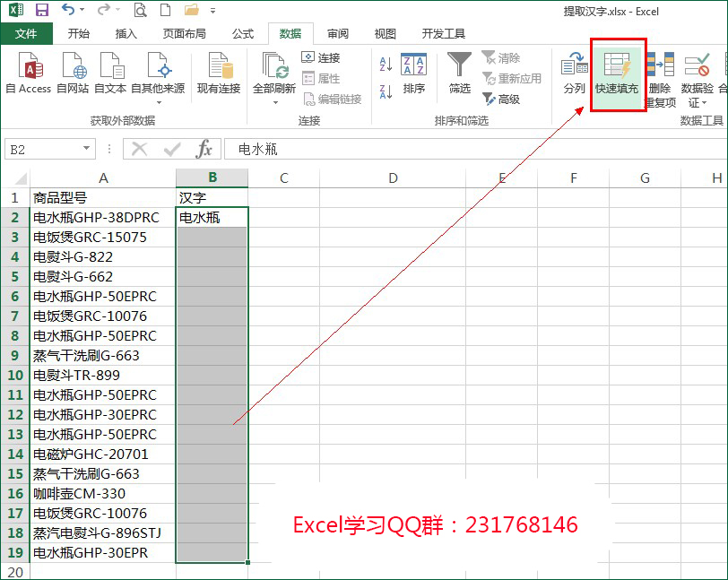This screenshot has width=728, height=580.
Task: Switch to 审阅 review tab
Action: (x=337, y=33)
